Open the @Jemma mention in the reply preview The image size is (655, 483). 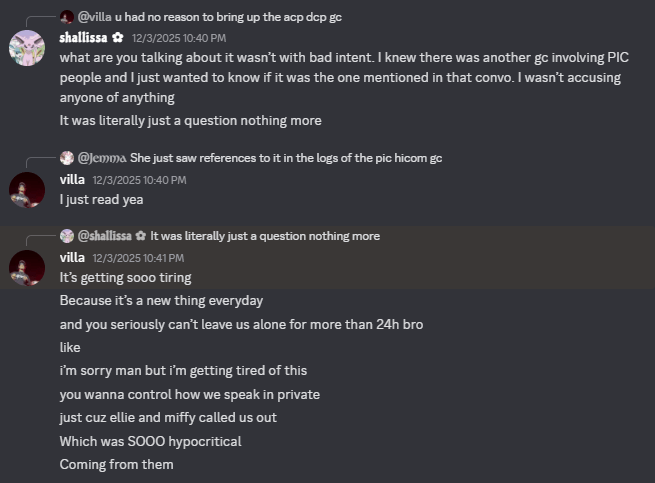101,158
